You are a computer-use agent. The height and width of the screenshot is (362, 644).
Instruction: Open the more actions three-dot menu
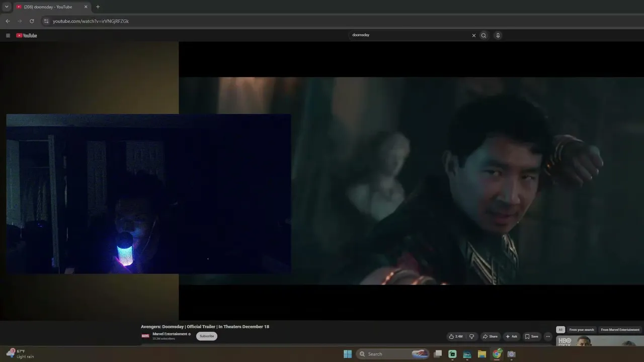548,336
